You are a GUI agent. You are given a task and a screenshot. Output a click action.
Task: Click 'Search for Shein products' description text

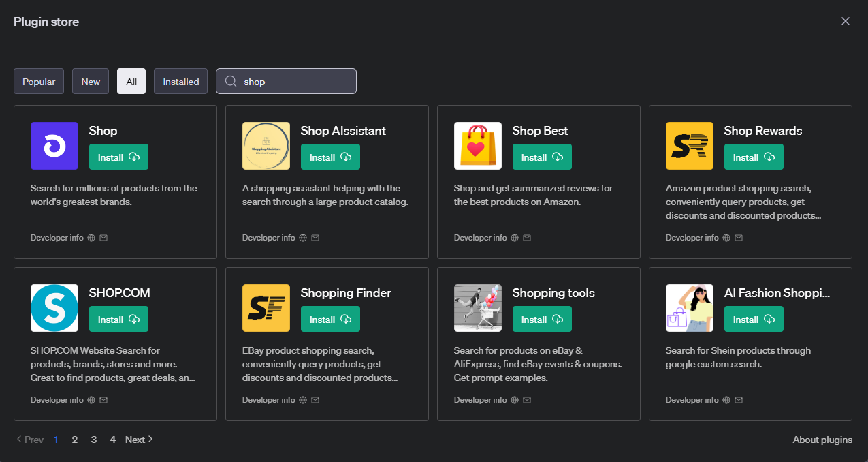738,357
